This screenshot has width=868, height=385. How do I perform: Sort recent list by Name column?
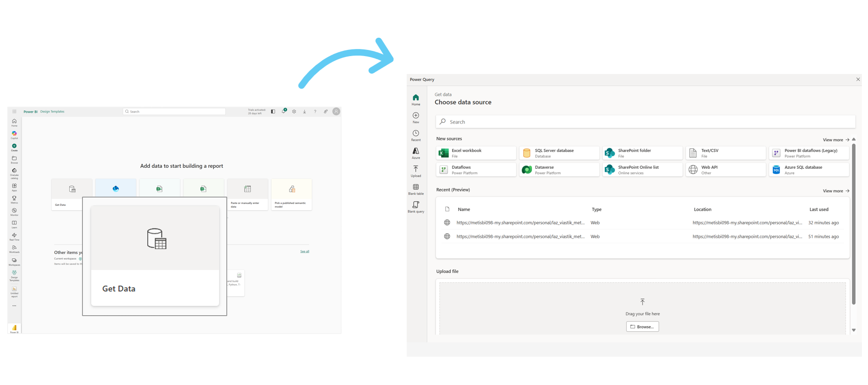coord(464,209)
